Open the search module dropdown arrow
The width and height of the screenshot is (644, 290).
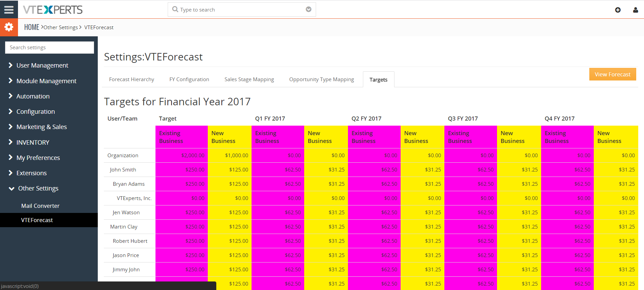(309, 9)
